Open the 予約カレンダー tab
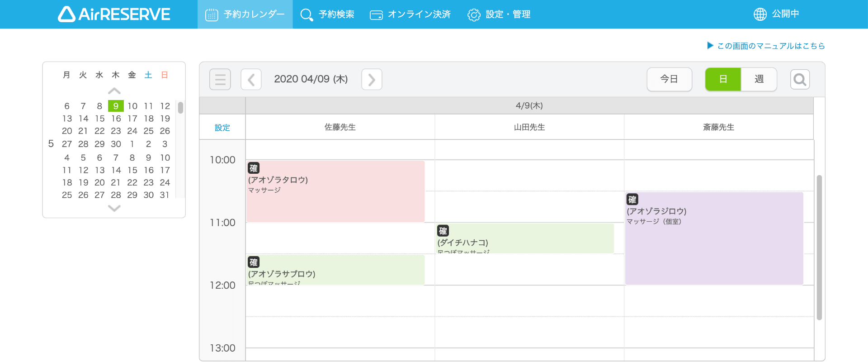This screenshot has width=868, height=362. pos(245,14)
